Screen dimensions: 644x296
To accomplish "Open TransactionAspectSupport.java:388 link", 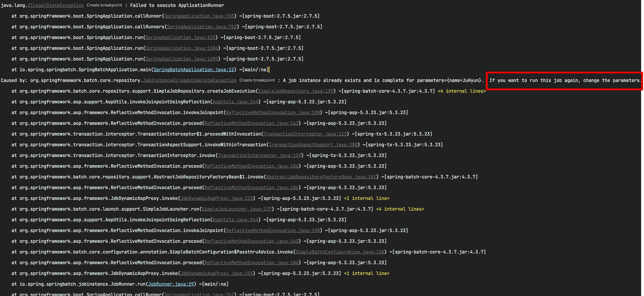I will pyautogui.click(x=313, y=145).
